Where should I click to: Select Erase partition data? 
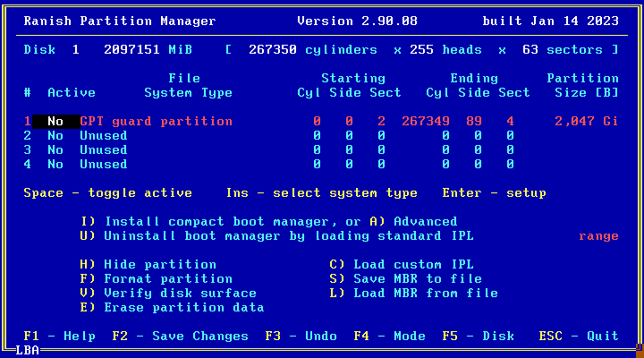point(172,308)
